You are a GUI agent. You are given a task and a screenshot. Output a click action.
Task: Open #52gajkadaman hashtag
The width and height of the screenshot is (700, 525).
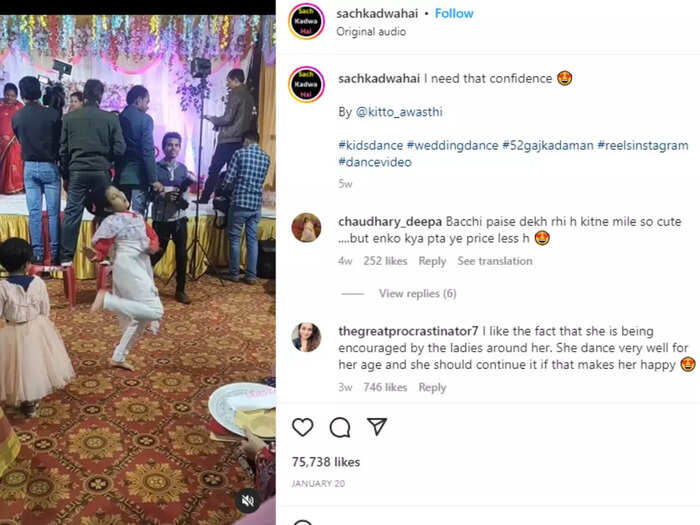[x=548, y=145]
